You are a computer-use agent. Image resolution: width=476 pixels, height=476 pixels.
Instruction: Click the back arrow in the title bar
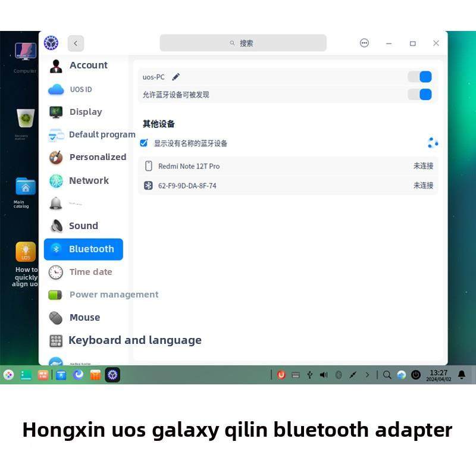point(76,43)
